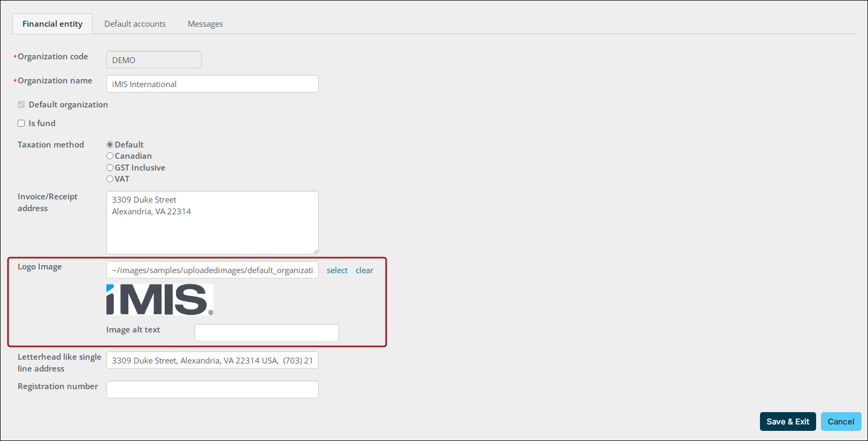Click the Invoice/Receipt address text area
The height and width of the screenshot is (441, 868).
click(212, 223)
